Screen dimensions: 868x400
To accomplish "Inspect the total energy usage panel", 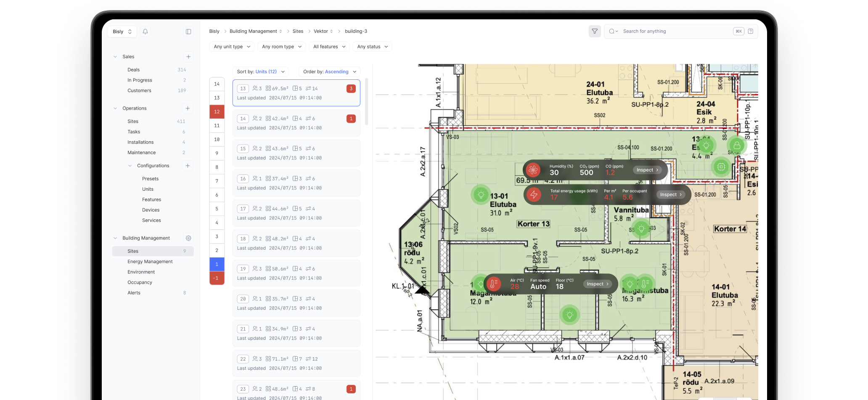I will [x=671, y=195].
